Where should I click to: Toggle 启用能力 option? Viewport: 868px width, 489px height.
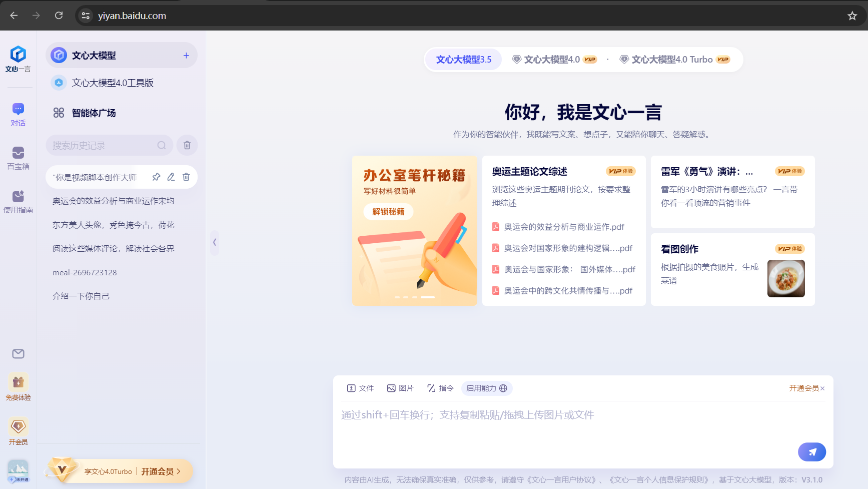pos(487,388)
